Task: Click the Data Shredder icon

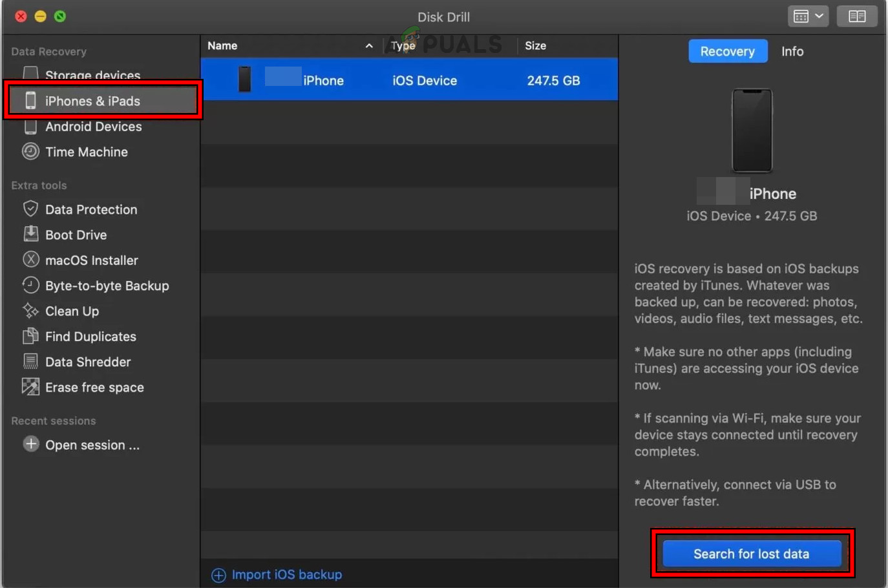Action: tap(30, 361)
